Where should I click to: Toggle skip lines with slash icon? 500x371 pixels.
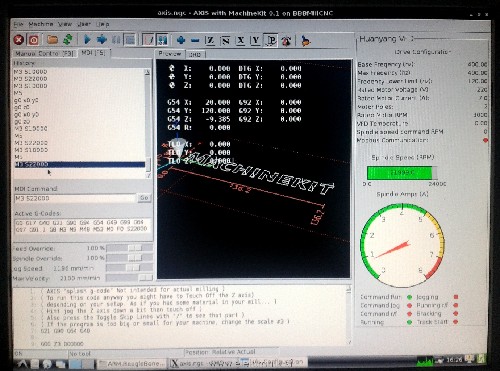(x=148, y=40)
